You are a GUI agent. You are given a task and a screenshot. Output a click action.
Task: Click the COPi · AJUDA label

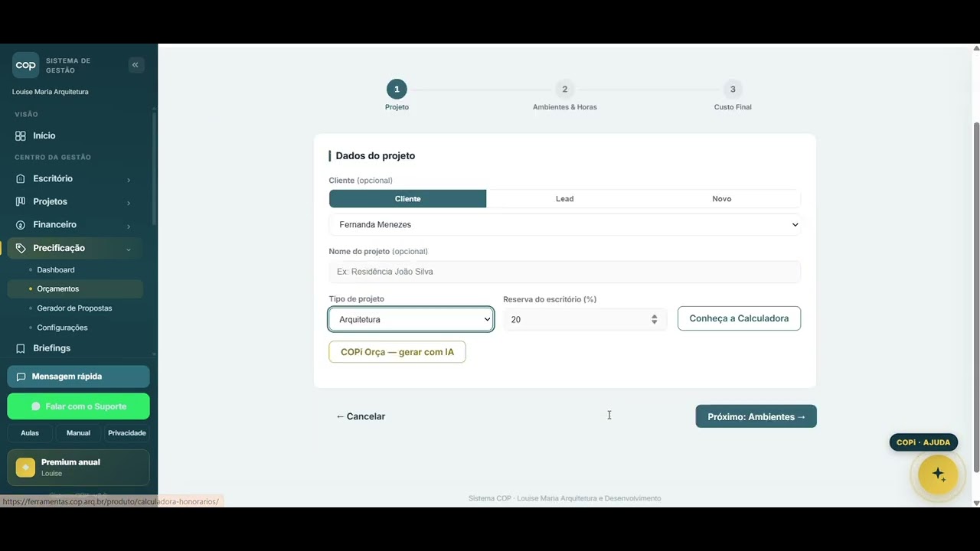[923, 442]
